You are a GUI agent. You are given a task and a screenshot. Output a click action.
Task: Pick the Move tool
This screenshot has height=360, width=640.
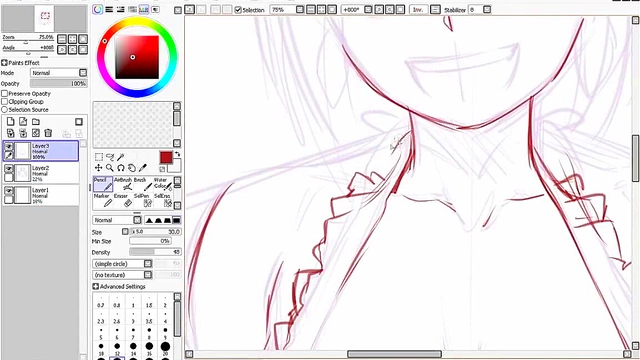[99, 168]
